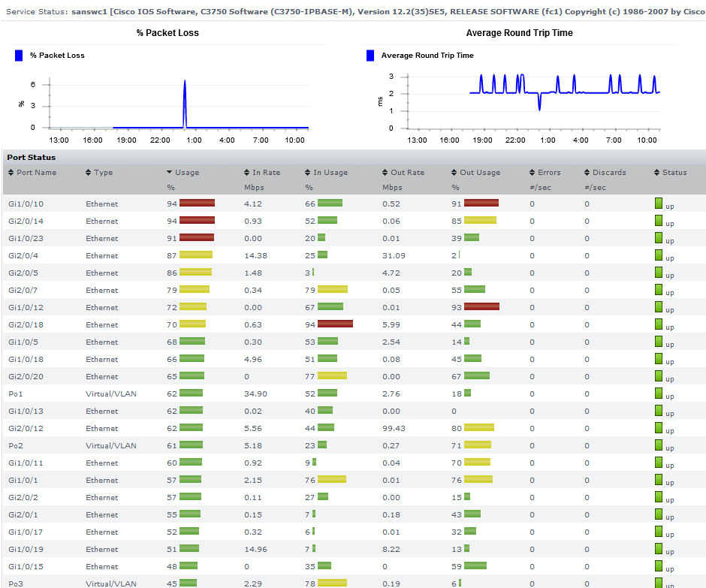This screenshot has height=588, width=706.
Task: Select Out Rate value 8.22
Action: coord(391,549)
